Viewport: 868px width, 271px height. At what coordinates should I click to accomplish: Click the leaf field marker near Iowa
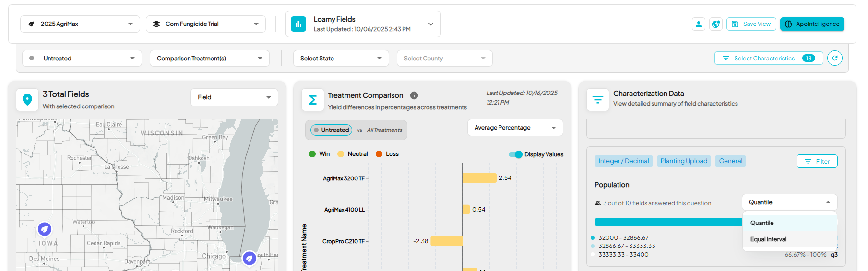click(45, 229)
